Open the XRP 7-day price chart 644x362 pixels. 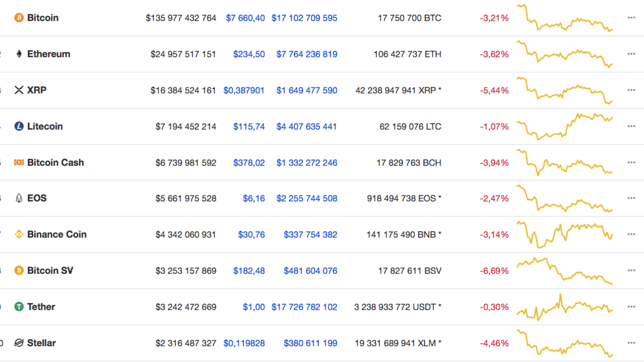tap(565, 90)
